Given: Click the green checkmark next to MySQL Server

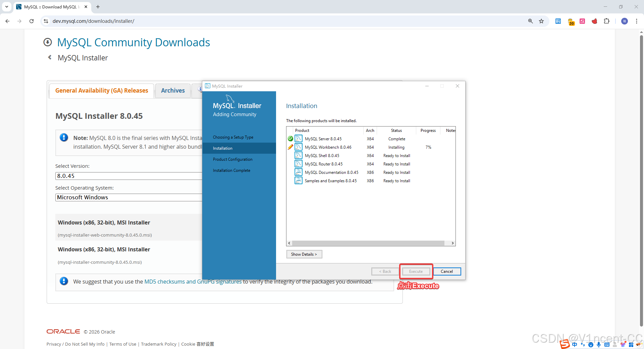Looking at the screenshot, I should coord(290,139).
